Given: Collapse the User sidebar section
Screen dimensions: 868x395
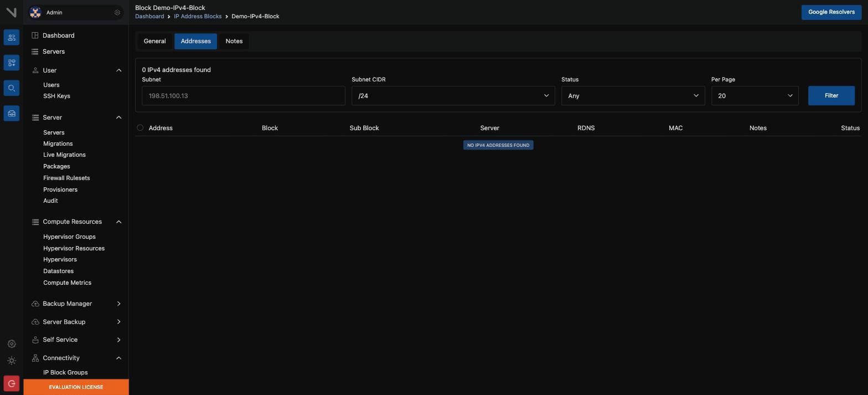Looking at the screenshot, I should pyautogui.click(x=118, y=70).
